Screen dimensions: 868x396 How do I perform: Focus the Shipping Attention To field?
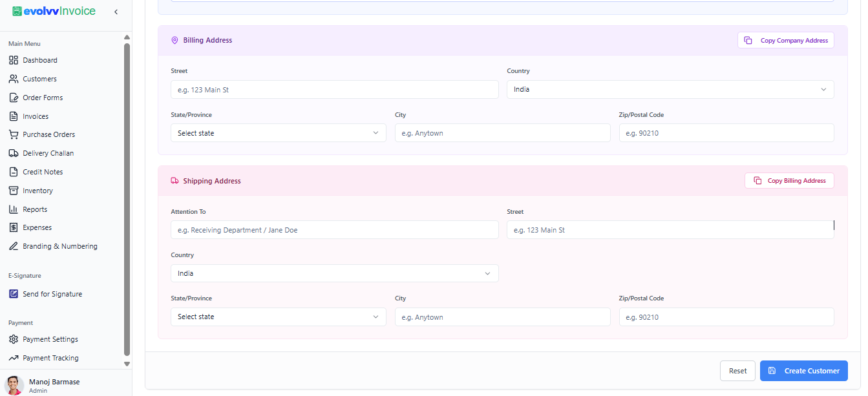[335, 230]
